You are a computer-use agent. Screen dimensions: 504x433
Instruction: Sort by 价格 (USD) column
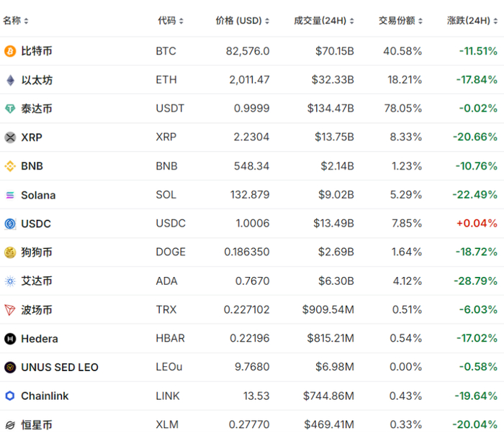(x=243, y=21)
